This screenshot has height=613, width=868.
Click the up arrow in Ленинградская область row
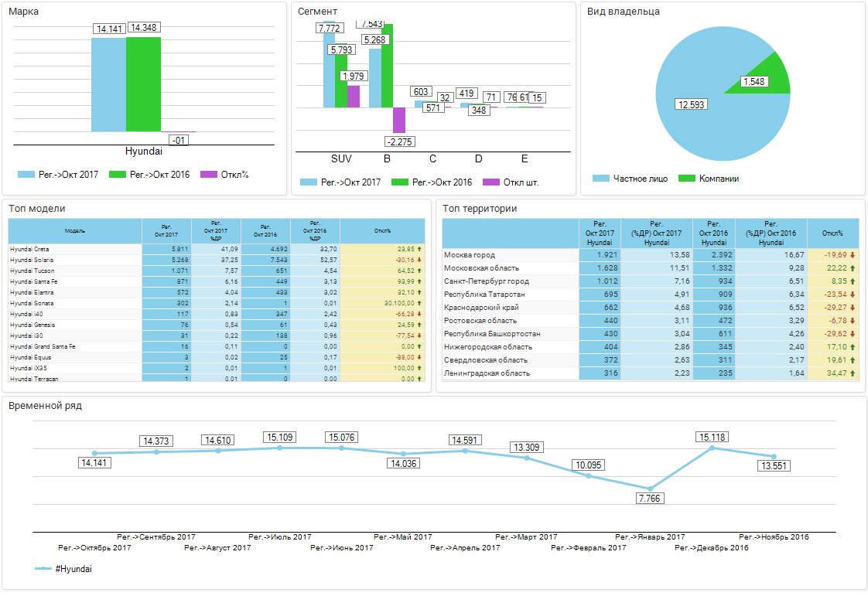(x=853, y=373)
